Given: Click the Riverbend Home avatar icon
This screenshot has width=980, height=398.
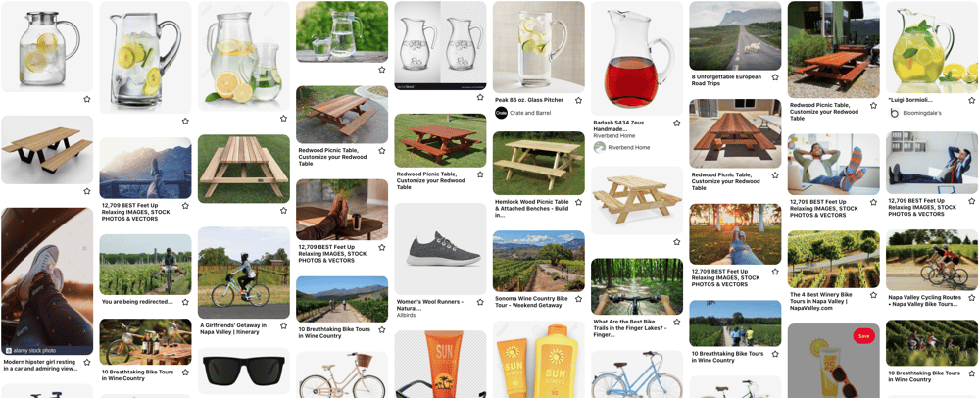Looking at the screenshot, I should [599, 147].
